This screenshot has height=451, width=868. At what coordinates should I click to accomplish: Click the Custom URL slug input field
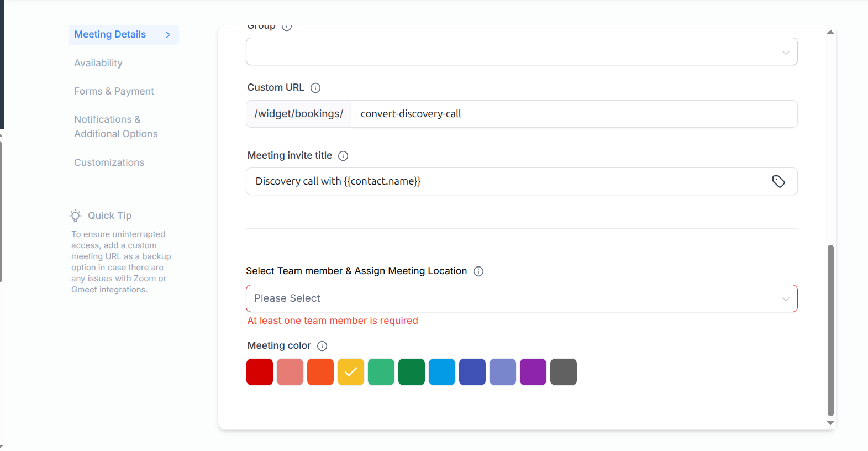pos(574,114)
